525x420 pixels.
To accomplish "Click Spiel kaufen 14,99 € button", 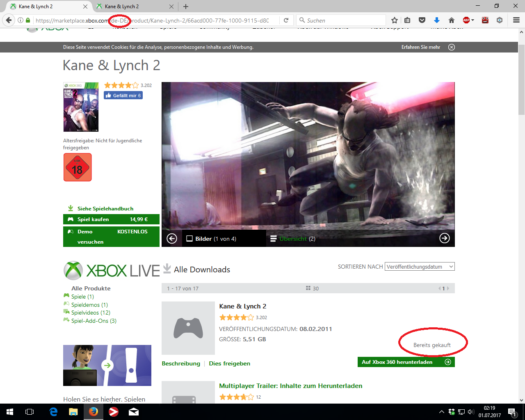I will pyautogui.click(x=111, y=219).
